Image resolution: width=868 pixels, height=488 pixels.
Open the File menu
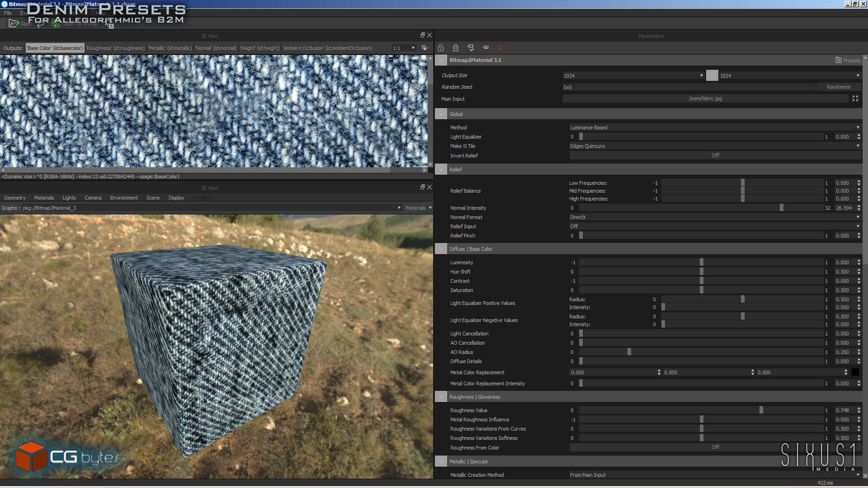[x=8, y=13]
